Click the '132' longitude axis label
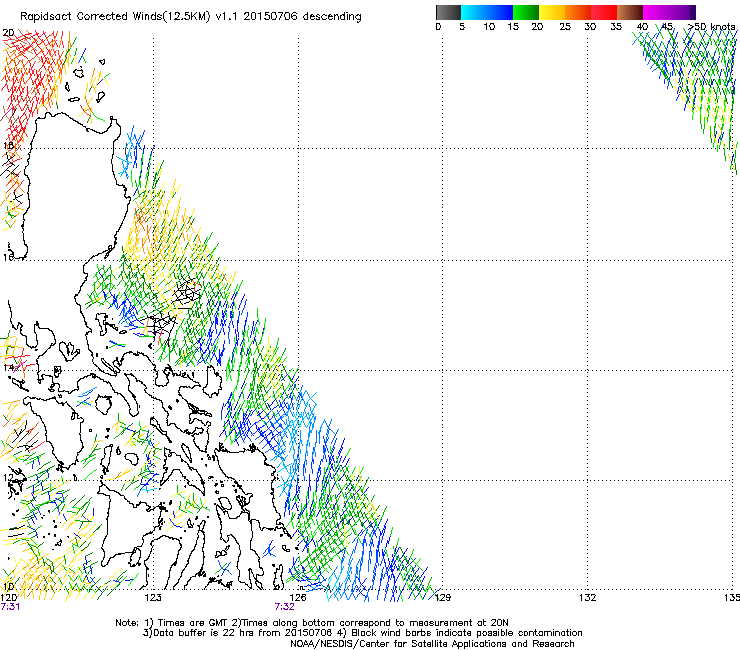 (588, 598)
